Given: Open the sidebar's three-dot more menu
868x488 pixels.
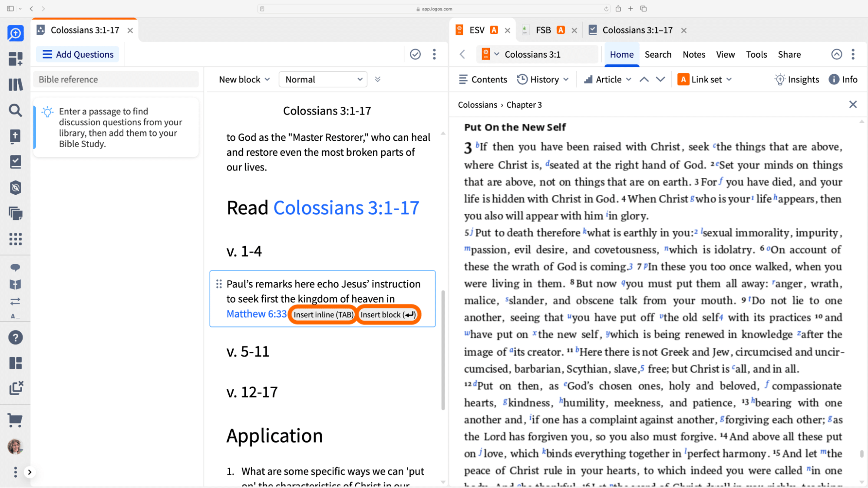Looking at the screenshot, I should pos(15,472).
